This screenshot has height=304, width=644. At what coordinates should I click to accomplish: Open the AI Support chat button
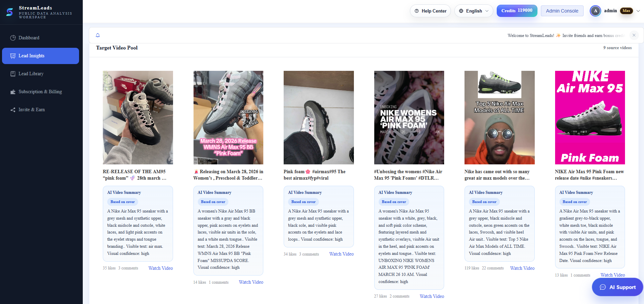pyautogui.click(x=618, y=287)
